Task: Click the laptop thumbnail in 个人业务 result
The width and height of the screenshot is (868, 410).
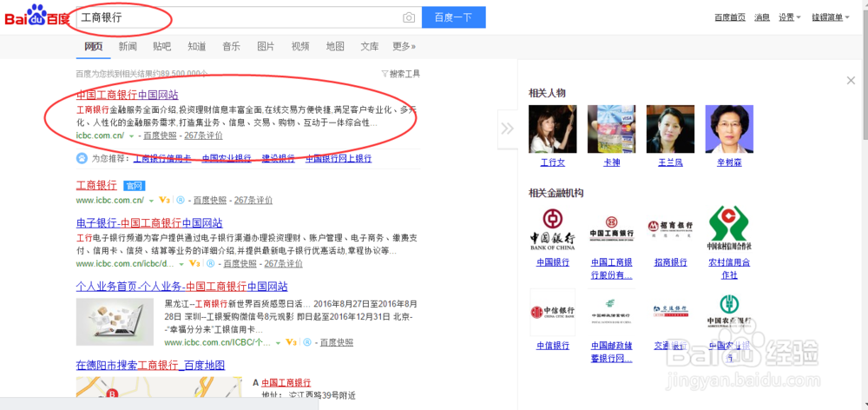Action: (x=115, y=322)
